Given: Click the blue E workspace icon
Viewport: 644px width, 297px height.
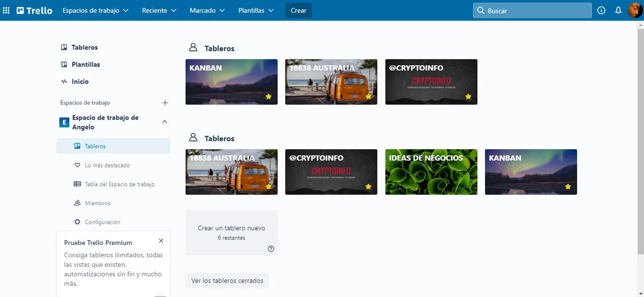Looking at the screenshot, I should point(64,122).
